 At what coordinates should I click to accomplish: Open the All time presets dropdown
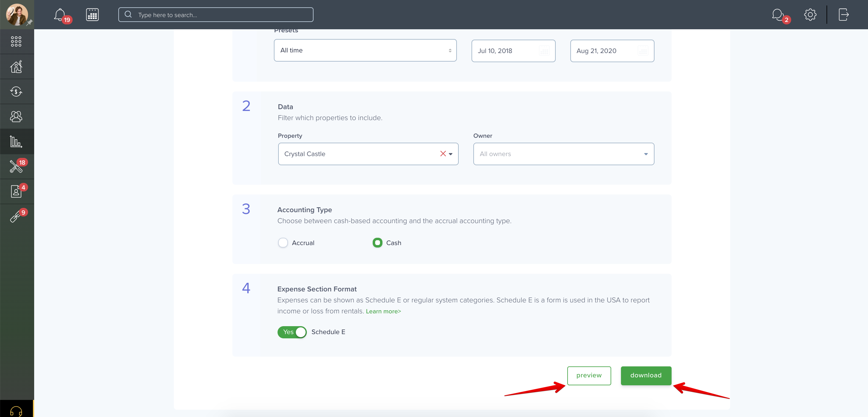[365, 50]
